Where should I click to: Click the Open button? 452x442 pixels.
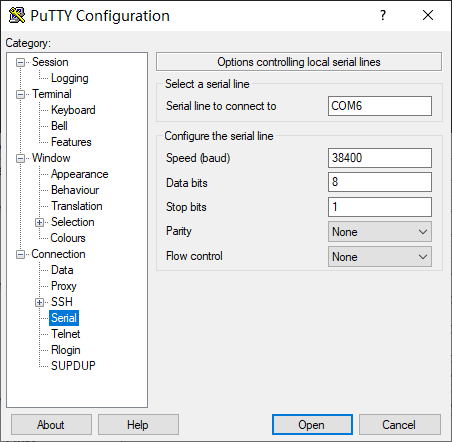[312, 425]
